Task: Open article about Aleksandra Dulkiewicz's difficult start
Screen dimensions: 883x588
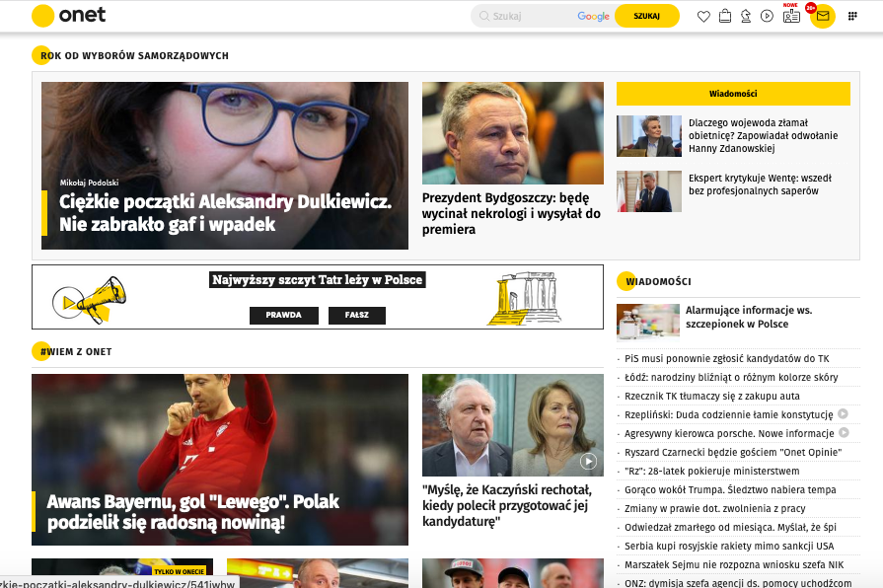Action: 225,213
